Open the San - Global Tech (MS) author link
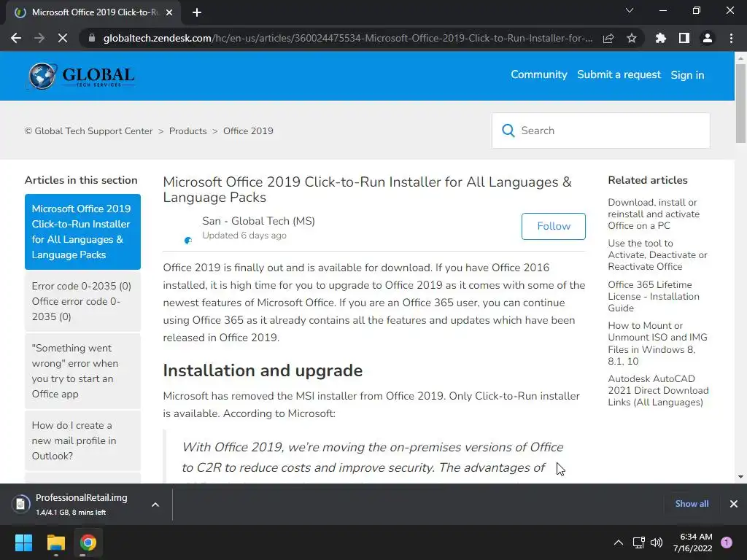This screenshot has height=560, width=747. (258, 221)
